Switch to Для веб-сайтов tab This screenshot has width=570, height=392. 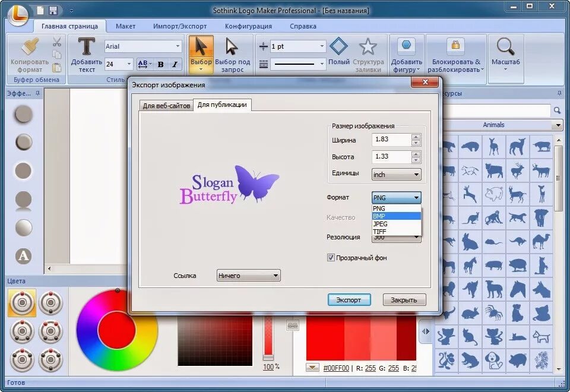[166, 106]
